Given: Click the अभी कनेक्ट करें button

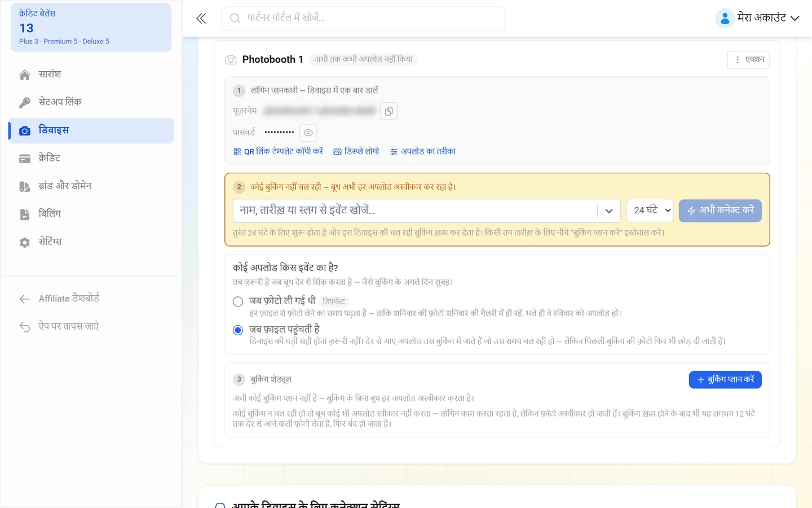Looking at the screenshot, I should 720,211.
